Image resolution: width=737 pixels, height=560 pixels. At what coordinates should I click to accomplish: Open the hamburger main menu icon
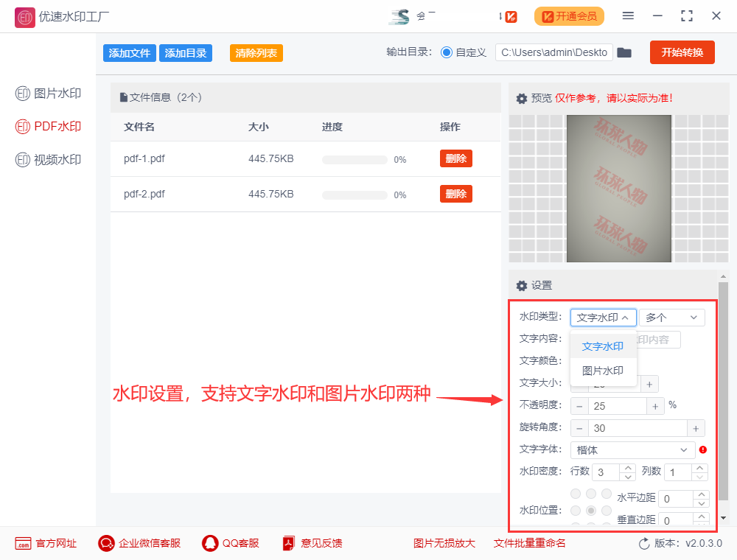pos(628,16)
